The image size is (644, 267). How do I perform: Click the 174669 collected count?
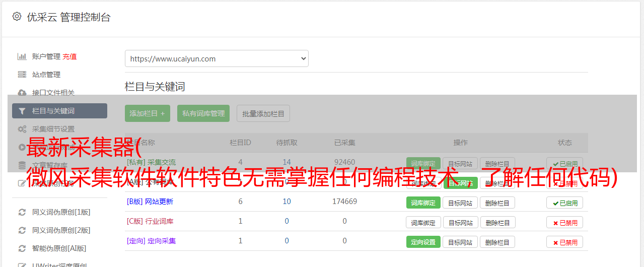click(x=345, y=202)
